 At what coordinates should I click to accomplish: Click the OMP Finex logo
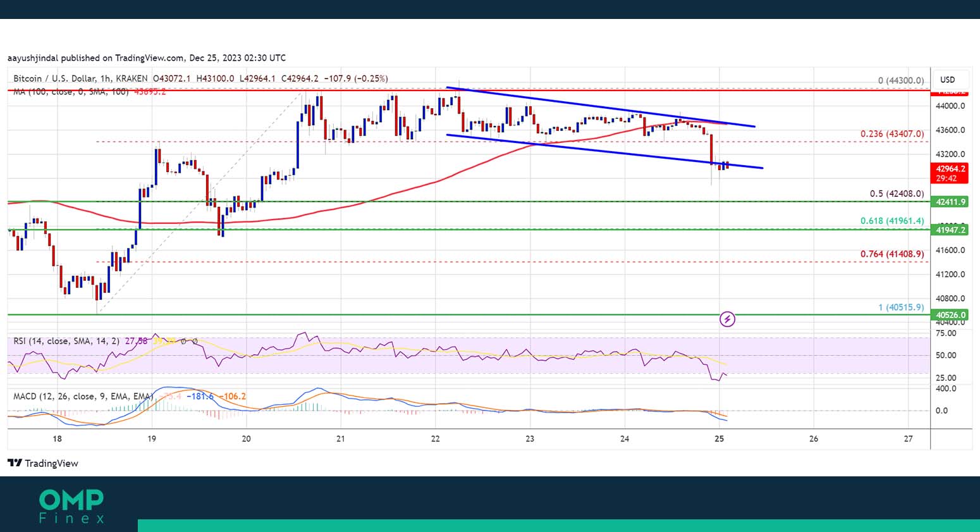pyautogui.click(x=71, y=506)
